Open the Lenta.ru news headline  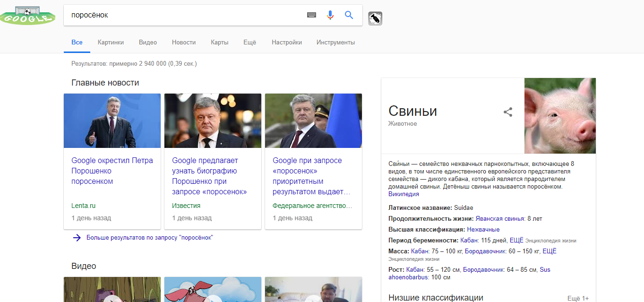tap(112, 171)
